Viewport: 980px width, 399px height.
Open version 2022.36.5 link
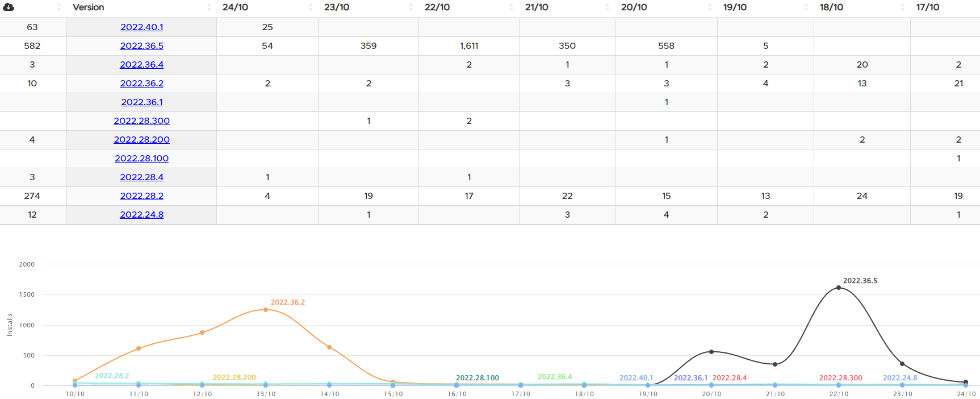pyautogui.click(x=142, y=46)
